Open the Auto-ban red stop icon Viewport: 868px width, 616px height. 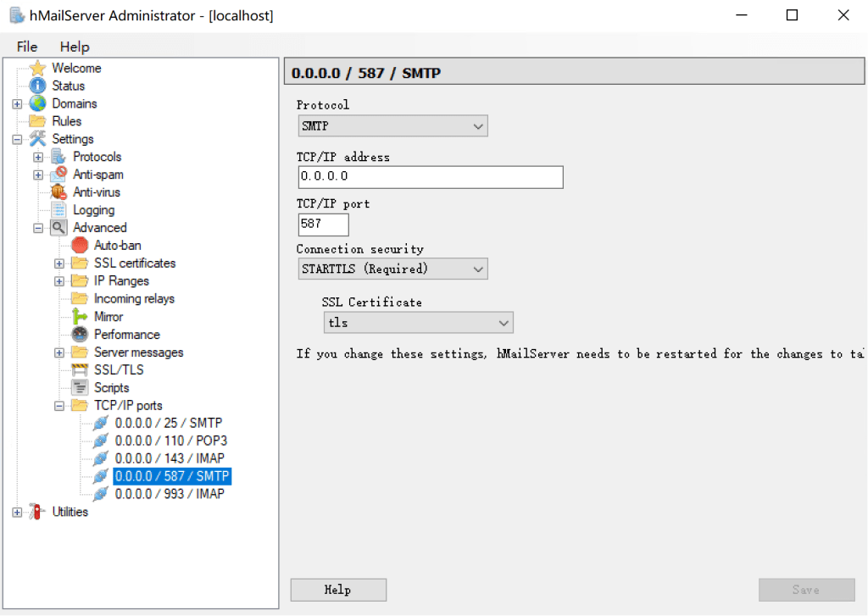(80, 246)
